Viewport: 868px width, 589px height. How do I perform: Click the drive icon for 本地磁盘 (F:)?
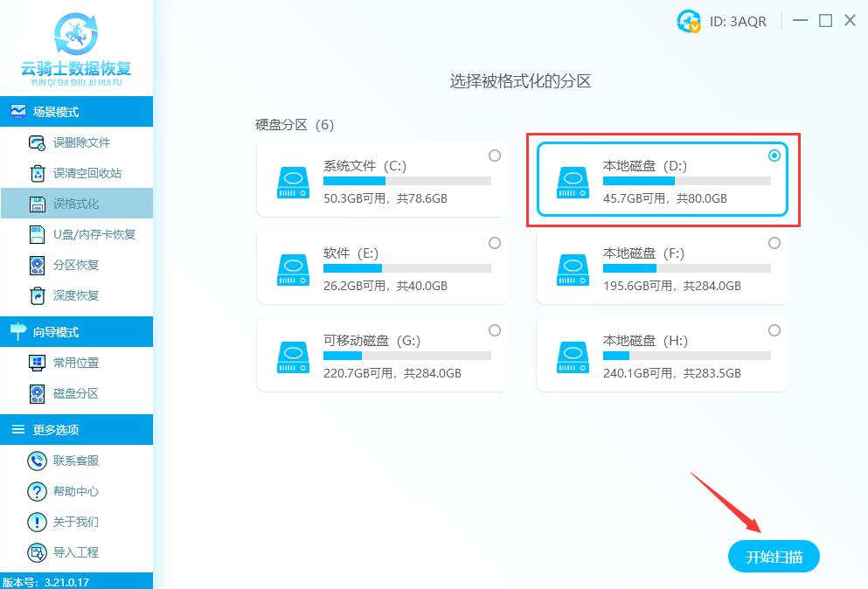[573, 269]
